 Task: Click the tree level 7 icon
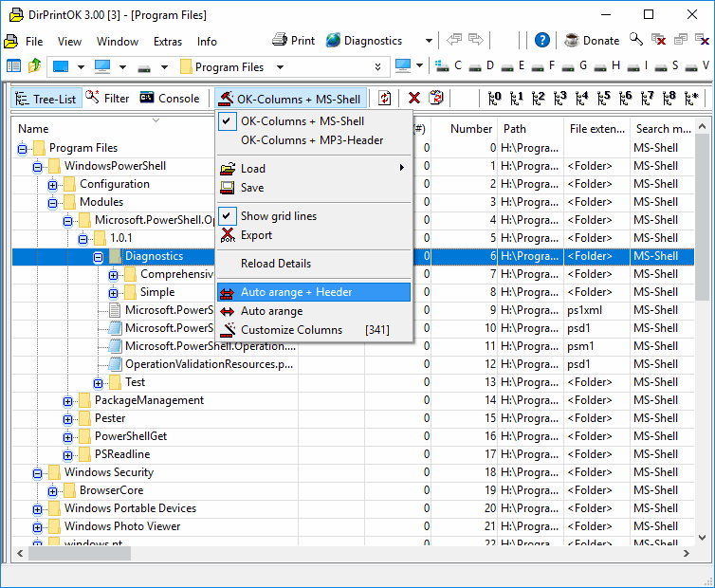coord(648,98)
